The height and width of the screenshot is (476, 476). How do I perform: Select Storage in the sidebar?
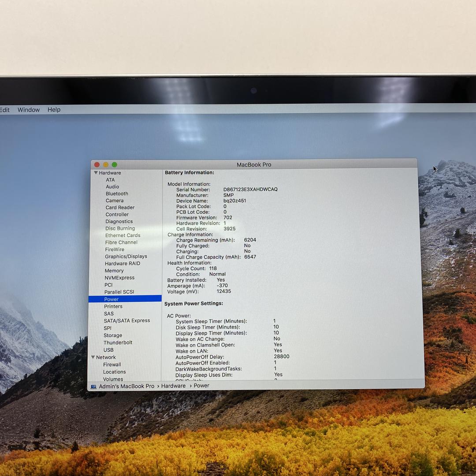pyautogui.click(x=113, y=335)
